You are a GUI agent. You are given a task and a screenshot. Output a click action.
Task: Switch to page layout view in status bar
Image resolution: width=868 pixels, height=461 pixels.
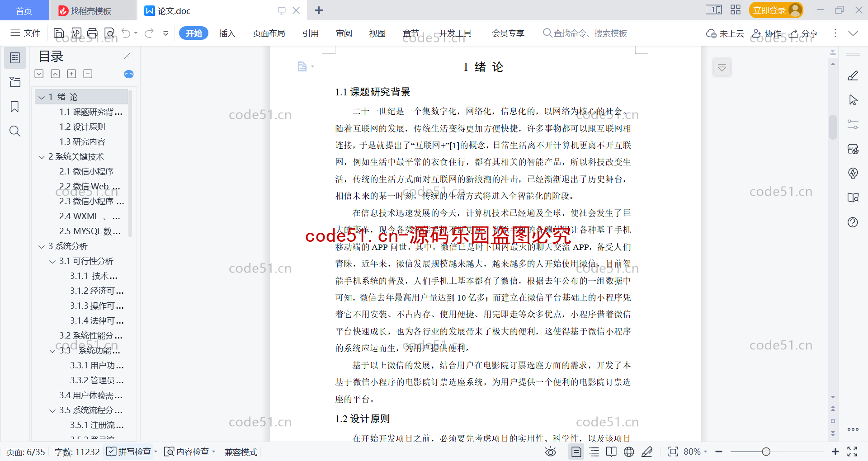coord(576,452)
